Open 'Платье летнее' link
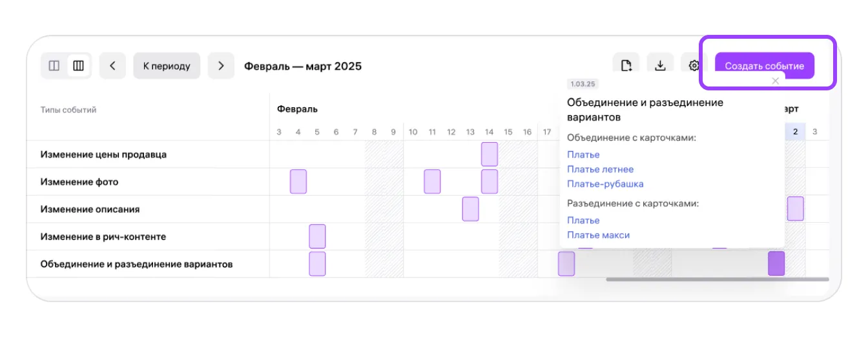The width and height of the screenshot is (868, 337). pyautogui.click(x=600, y=169)
